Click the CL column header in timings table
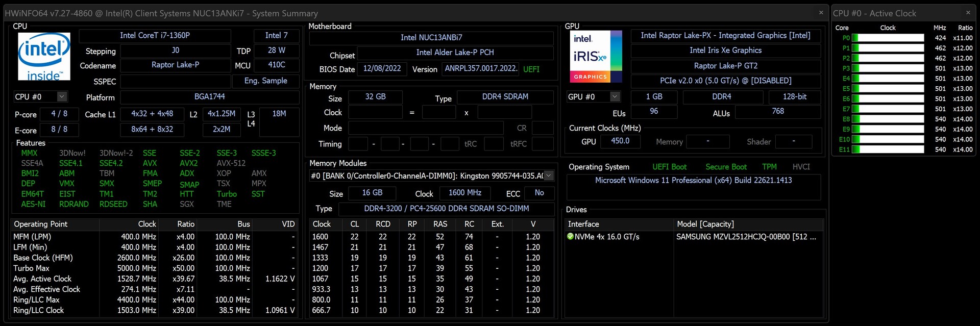The height and width of the screenshot is (326, 980). 355,224
